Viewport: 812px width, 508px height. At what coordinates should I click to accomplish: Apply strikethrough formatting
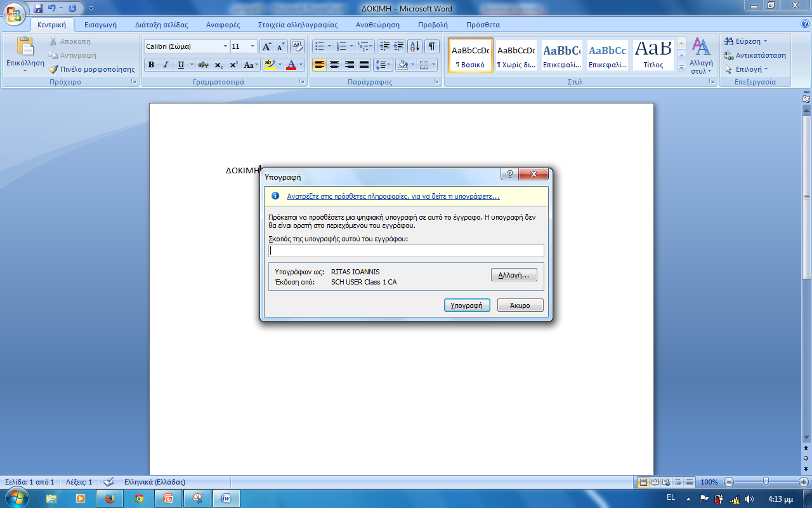204,65
